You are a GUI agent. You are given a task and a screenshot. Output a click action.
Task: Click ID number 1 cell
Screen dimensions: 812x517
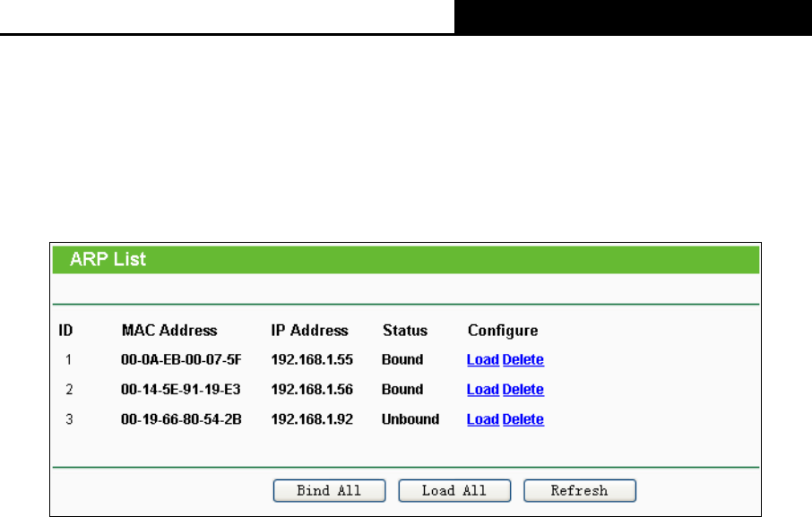pyautogui.click(x=68, y=359)
